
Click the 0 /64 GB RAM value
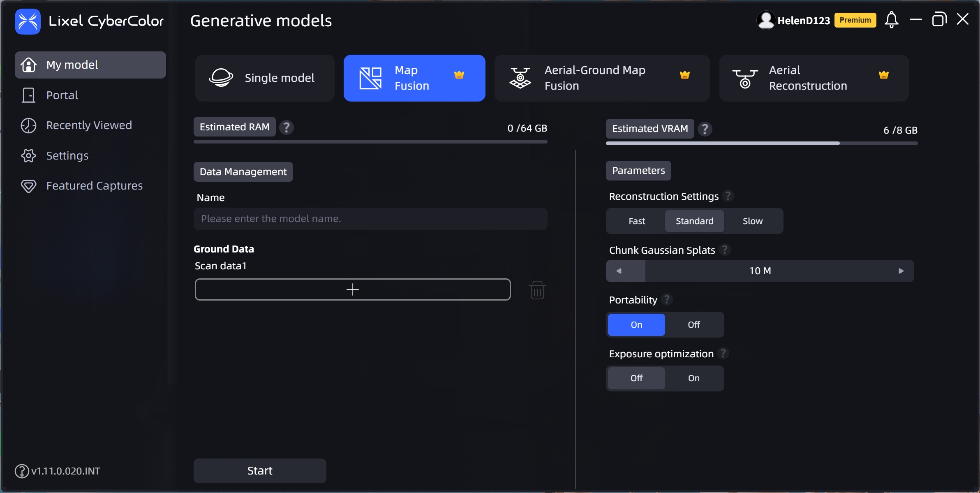coord(527,128)
